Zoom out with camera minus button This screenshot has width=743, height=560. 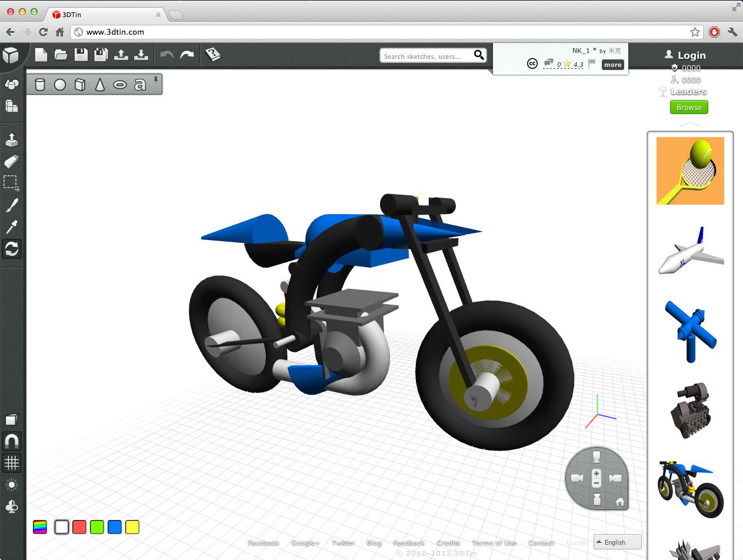click(x=597, y=483)
